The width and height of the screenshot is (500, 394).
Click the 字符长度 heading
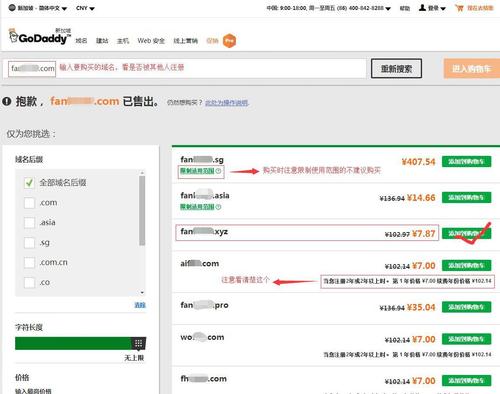[x=29, y=327]
